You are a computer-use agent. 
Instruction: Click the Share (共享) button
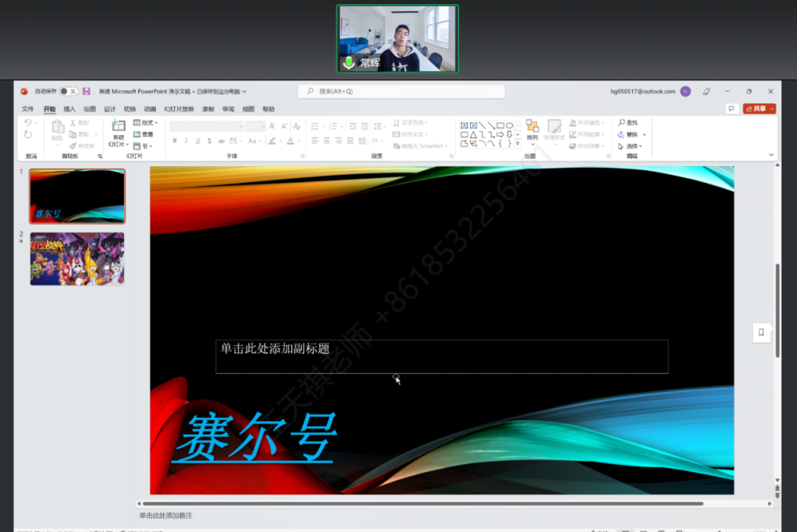point(759,108)
